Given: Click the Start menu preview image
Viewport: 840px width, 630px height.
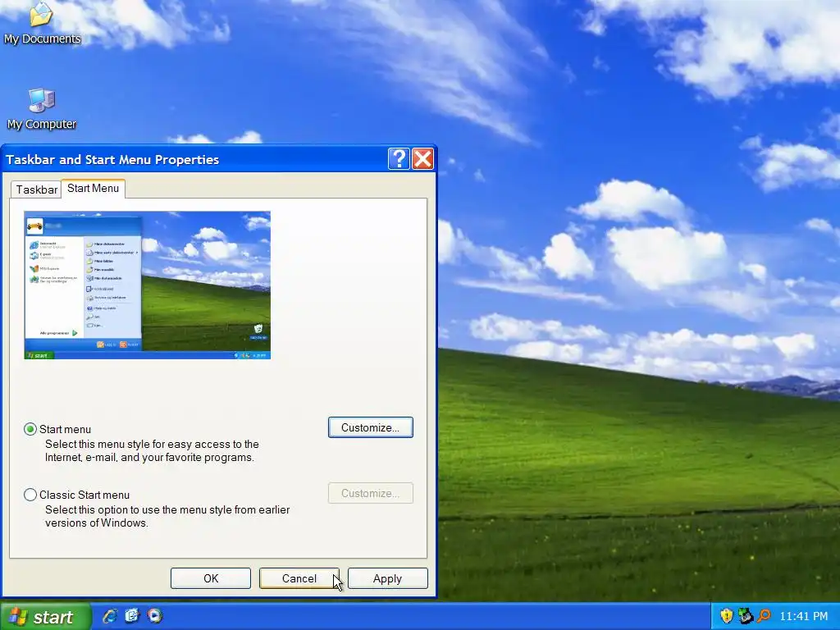Looking at the screenshot, I should (148, 285).
